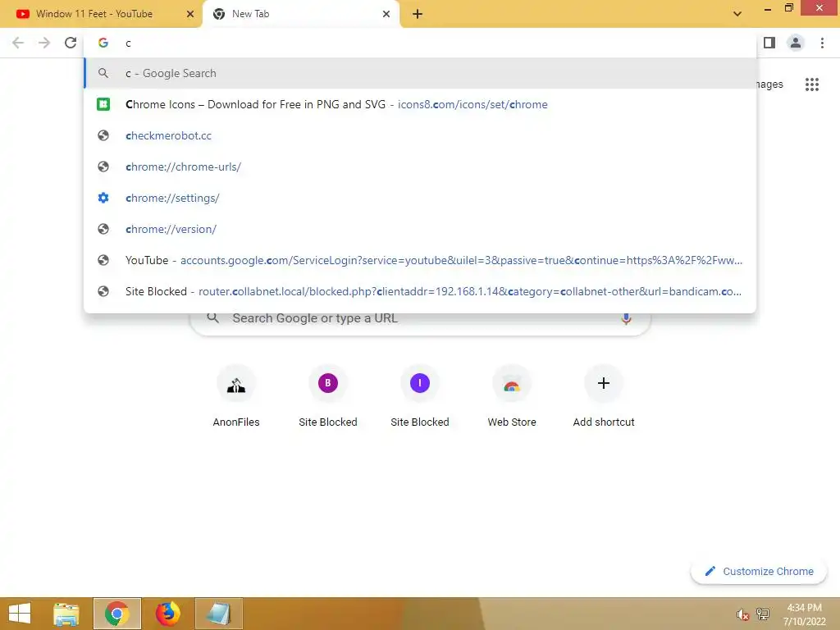Click the network tray icon

(762, 614)
